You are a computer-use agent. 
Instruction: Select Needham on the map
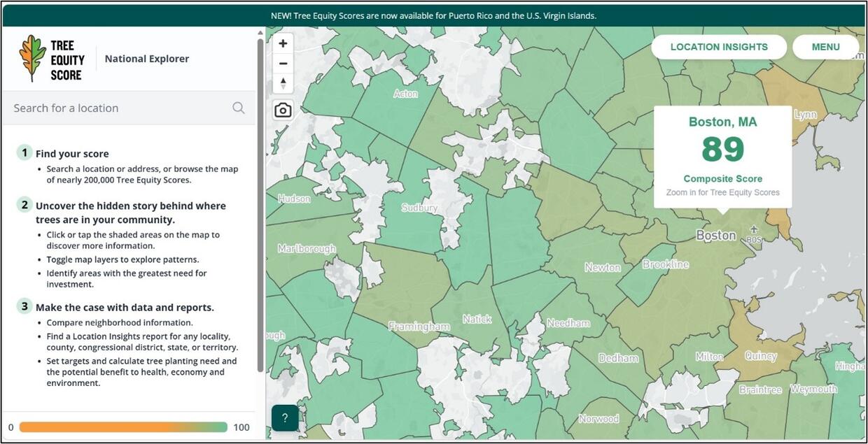click(x=568, y=323)
